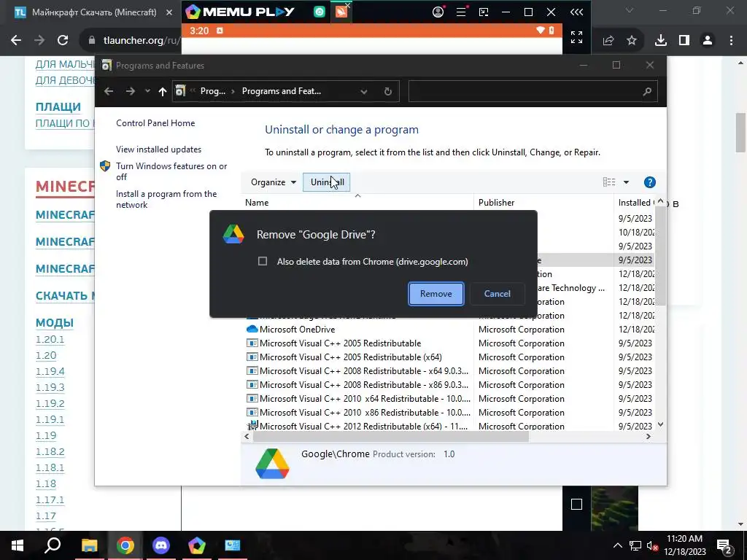This screenshot has width=747, height=560.
Task: Click the MEmu multi-window resize icon
Action: [484, 12]
